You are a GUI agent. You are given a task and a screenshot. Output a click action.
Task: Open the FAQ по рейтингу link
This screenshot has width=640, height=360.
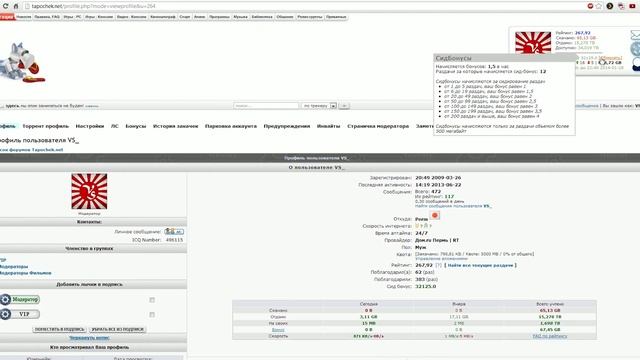coord(550,336)
